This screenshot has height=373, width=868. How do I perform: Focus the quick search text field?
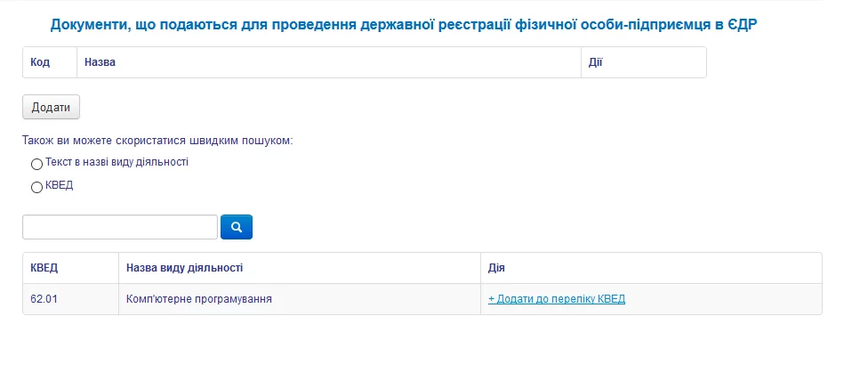120,227
